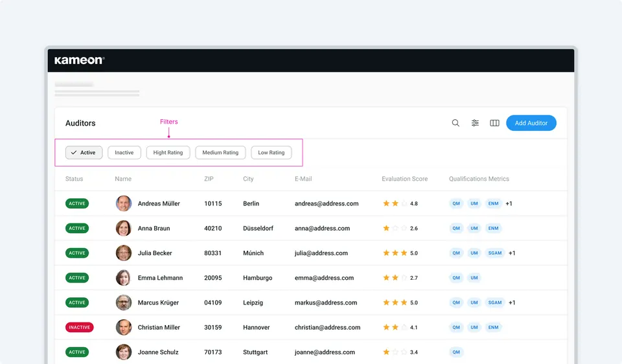This screenshot has height=364, width=622.
Task: Enable the Medium Rating filter
Action: (220, 153)
